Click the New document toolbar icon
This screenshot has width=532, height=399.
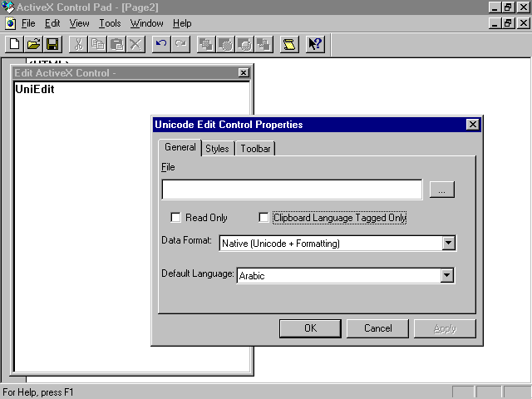(x=14, y=44)
